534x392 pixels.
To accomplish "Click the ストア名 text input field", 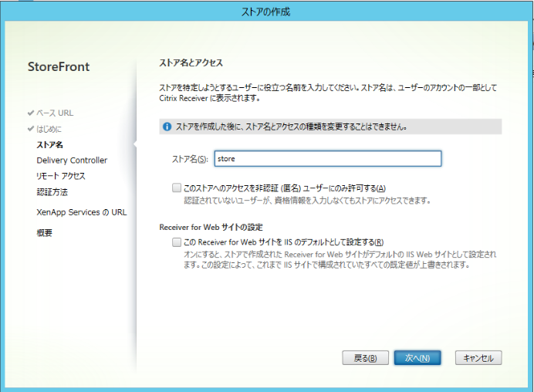I will 328,159.
